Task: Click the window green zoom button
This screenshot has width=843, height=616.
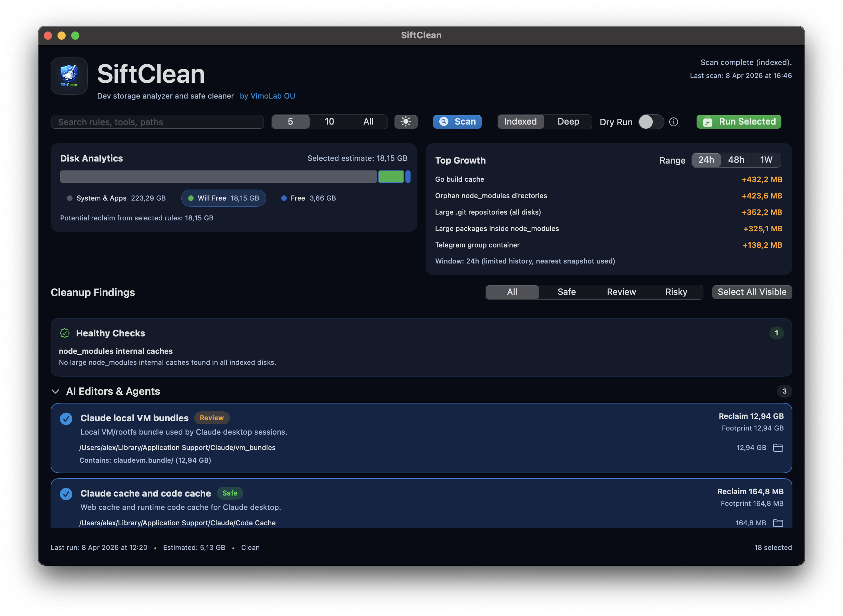Action: point(75,36)
